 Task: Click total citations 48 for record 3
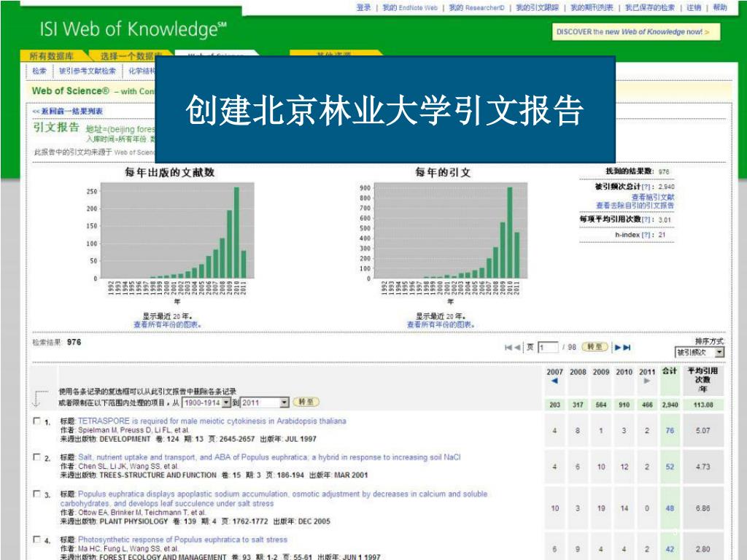pyautogui.click(x=670, y=508)
